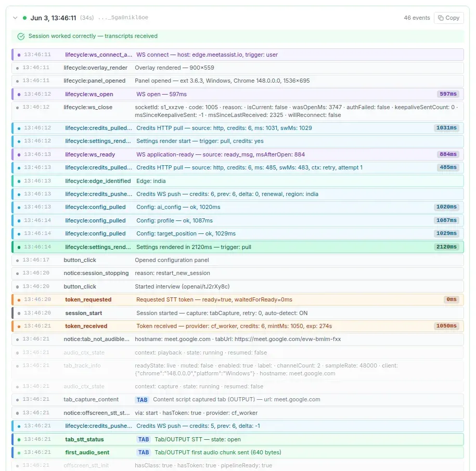Click the 2120ms settings rendered badge

pos(446,247)
